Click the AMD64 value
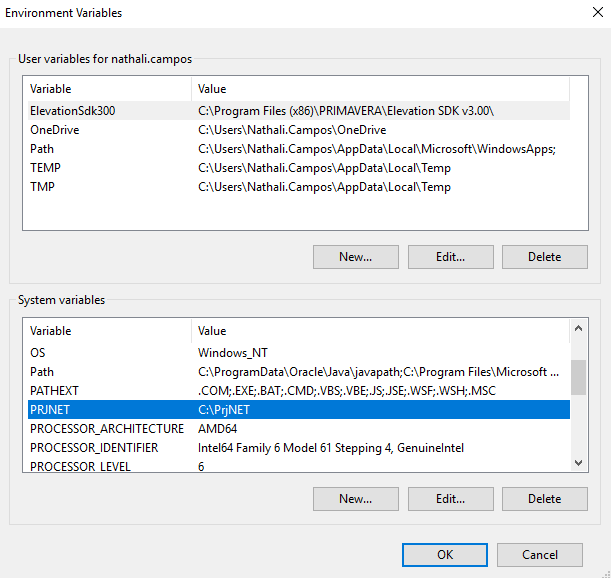 click(x=217, y=429)
